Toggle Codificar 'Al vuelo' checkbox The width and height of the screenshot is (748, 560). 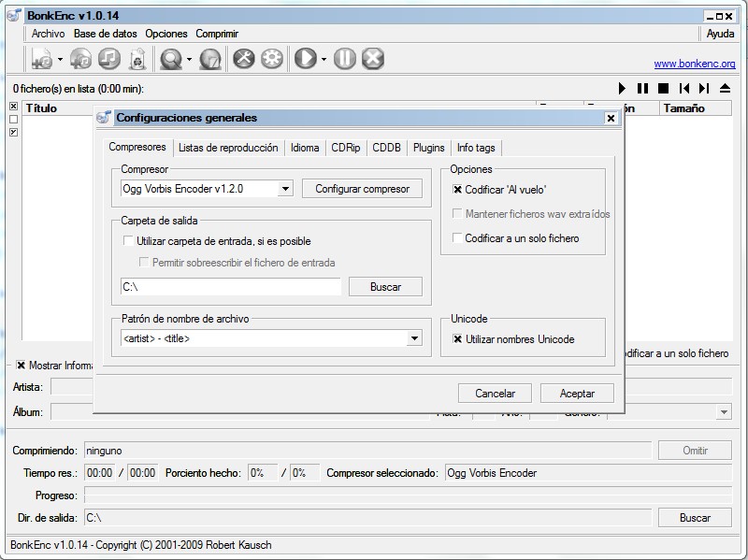(x=457, y=190)
